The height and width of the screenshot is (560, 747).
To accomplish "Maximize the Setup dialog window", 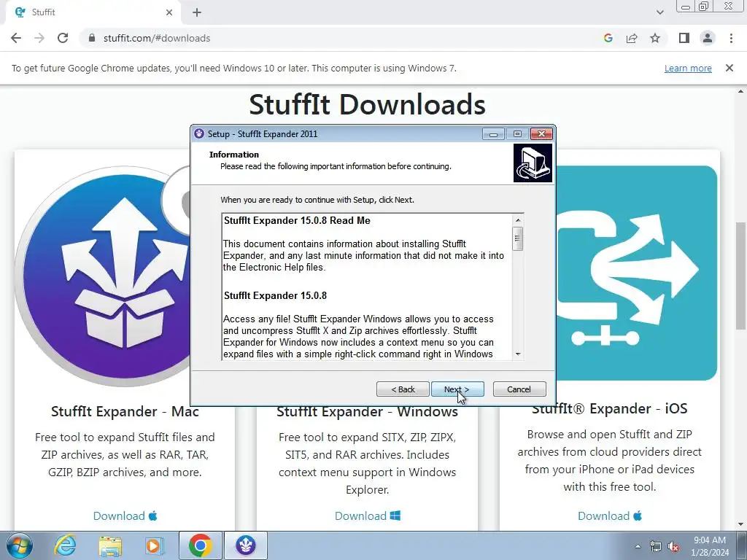I will (x=517, y=134).
